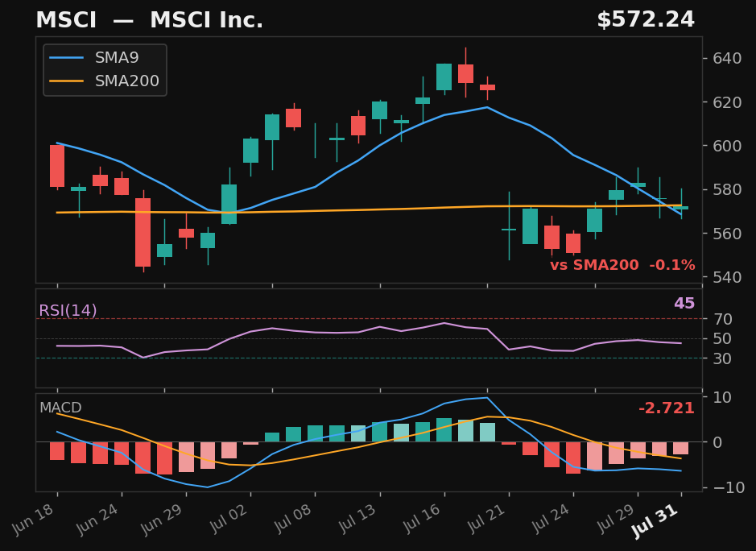Screen dimensions: 756x551
Task: Click the 580 price axis label
Action: pos(728,189)
